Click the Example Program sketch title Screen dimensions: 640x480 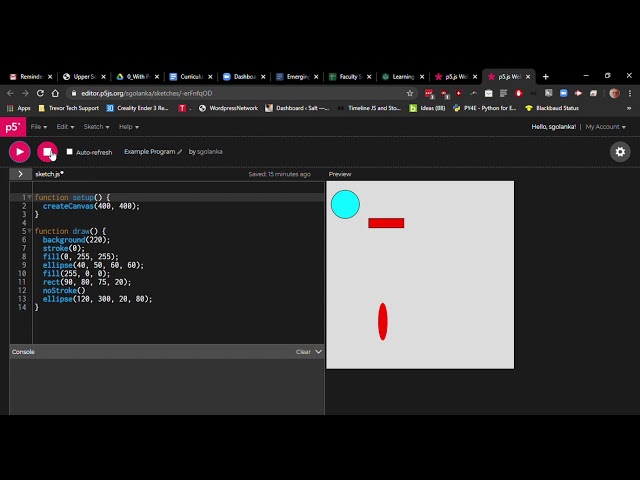tap(149, 152)
